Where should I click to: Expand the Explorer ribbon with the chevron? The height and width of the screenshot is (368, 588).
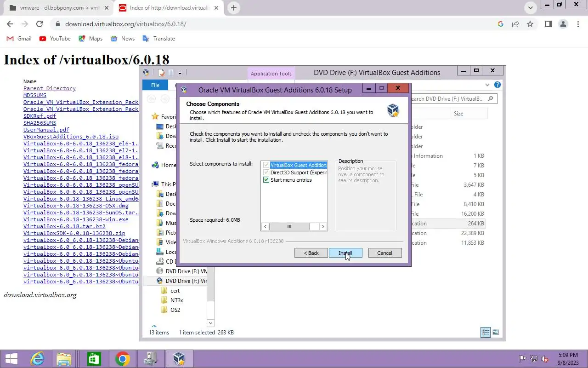pos(488,85)
